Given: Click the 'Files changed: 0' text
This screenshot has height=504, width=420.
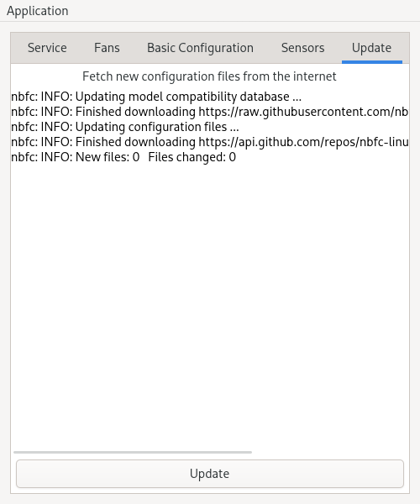Looking at the screenshot, I should tap(192, 157).
